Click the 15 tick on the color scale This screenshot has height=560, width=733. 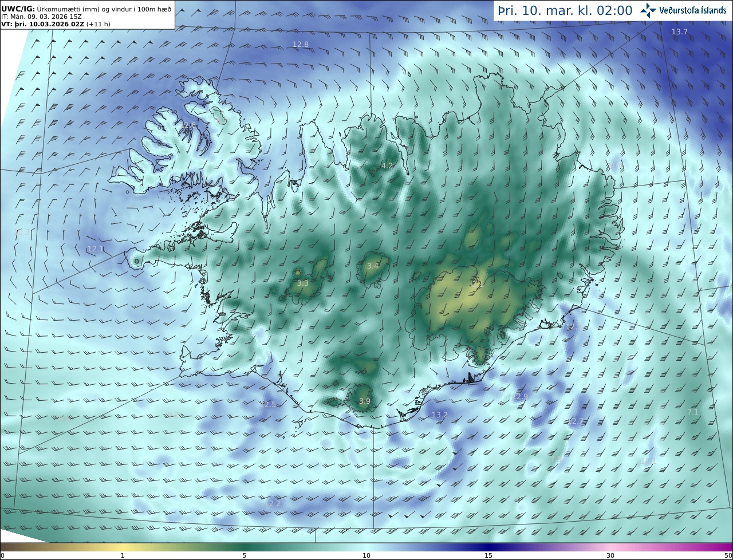(x=488, y=555)
